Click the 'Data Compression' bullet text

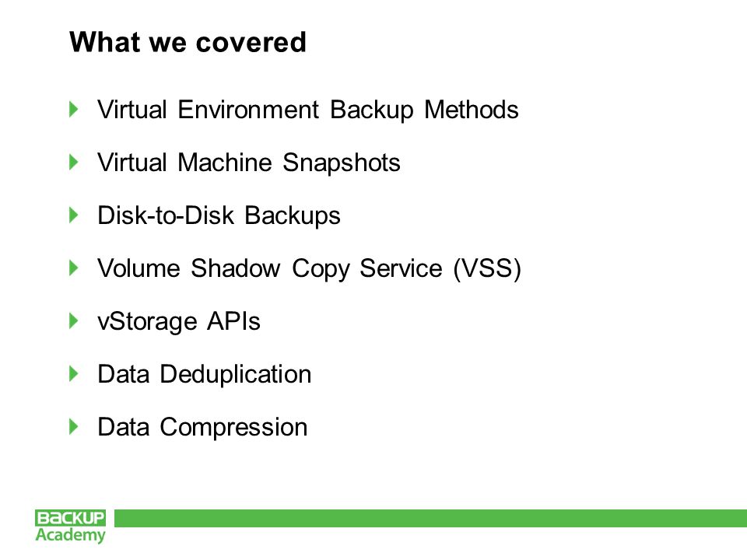[x=202, y=428]
